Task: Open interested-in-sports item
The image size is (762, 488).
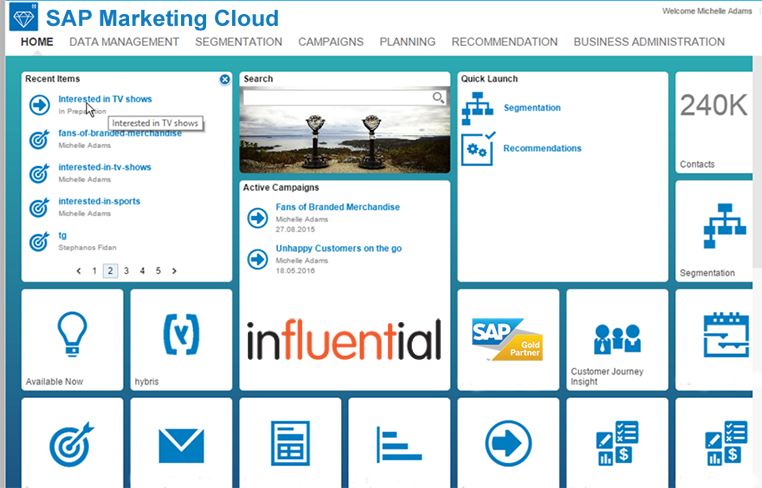Action: point(99,201)
